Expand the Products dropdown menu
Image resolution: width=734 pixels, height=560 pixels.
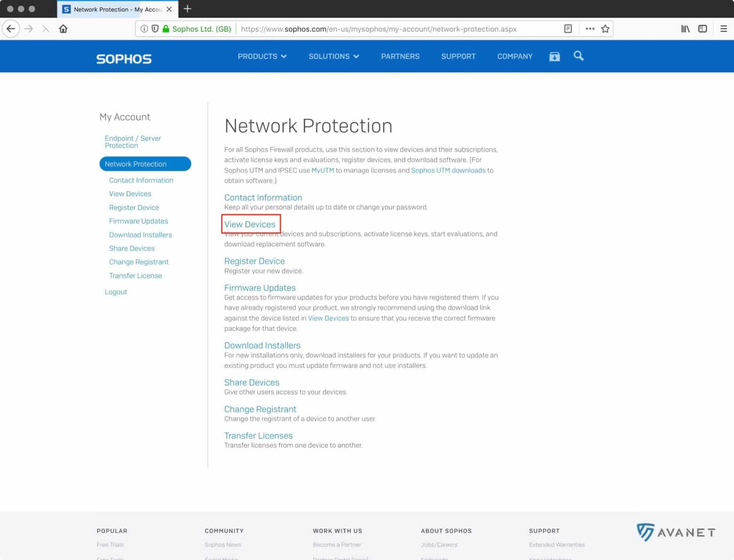tap(262, 56)
